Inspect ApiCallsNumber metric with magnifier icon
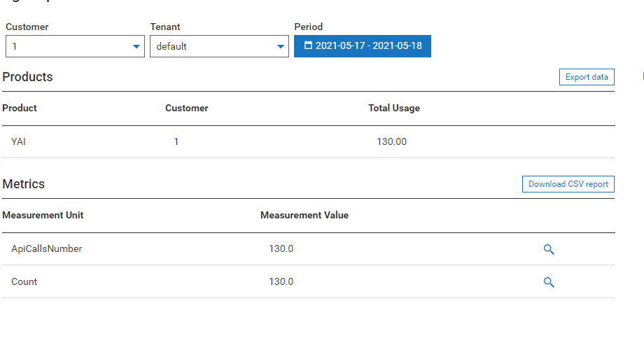Screen dimensions: 644x343 (549, 249)
